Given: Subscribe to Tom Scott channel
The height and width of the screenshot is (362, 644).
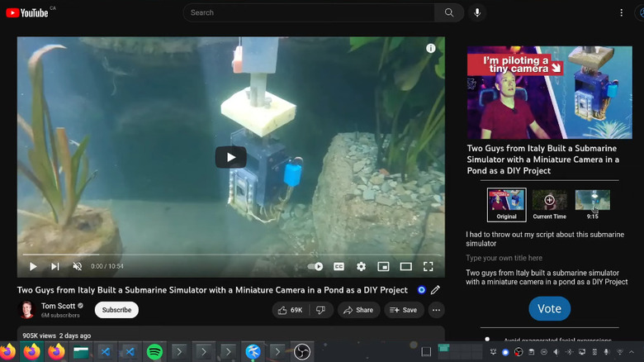Looking at the screenshot, I should (x=116, y=310).
